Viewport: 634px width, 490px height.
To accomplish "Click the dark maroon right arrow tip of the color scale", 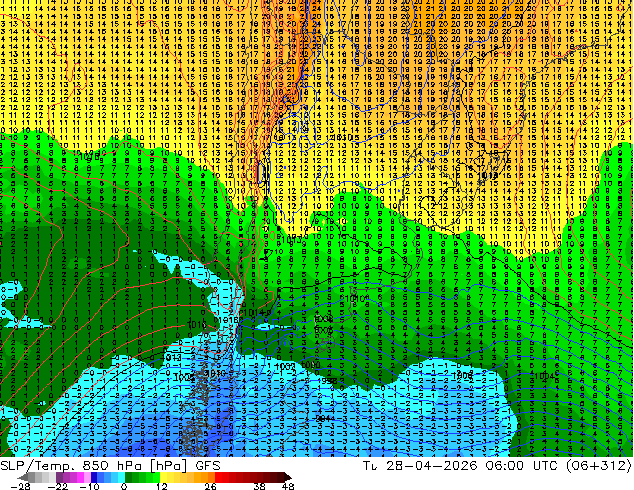I will point(288,477).
